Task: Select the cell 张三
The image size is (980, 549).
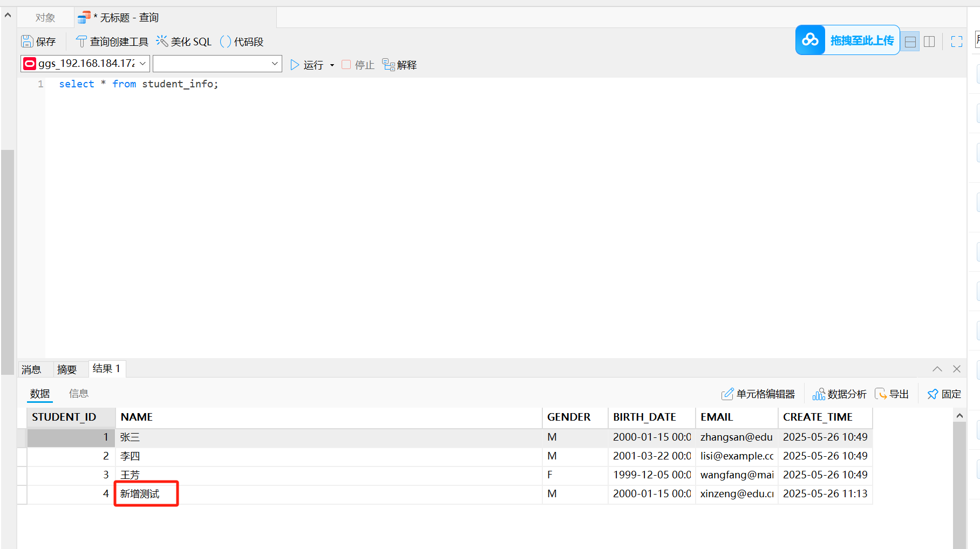Action: point(329,437)
